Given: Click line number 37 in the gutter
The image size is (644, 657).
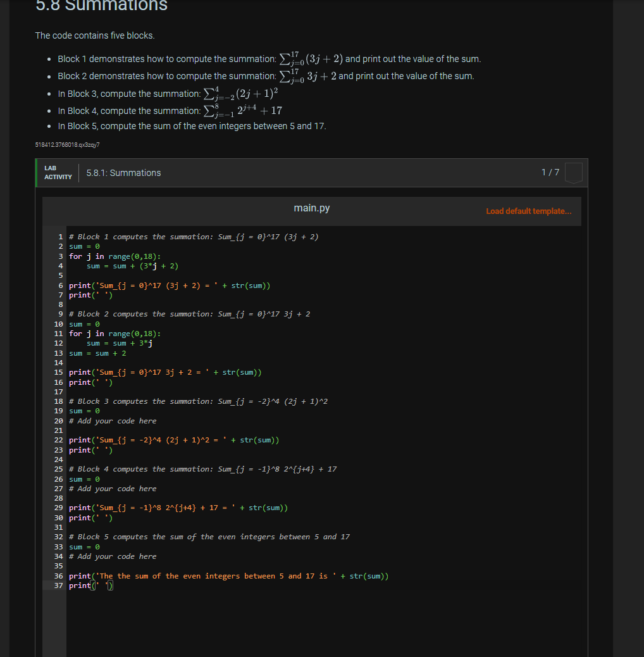Looking at the screenshot, I should click(x=58, y=585).
